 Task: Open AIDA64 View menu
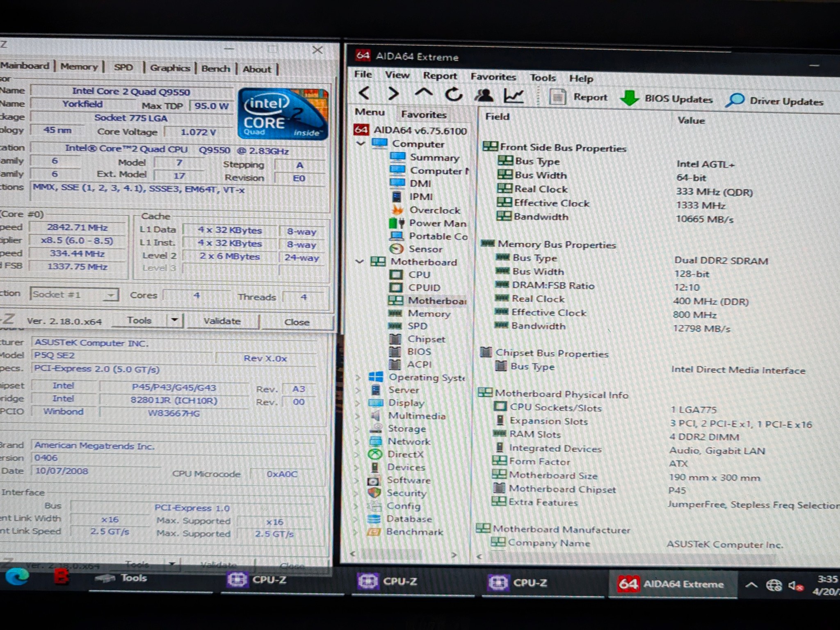tap(397, 75)
